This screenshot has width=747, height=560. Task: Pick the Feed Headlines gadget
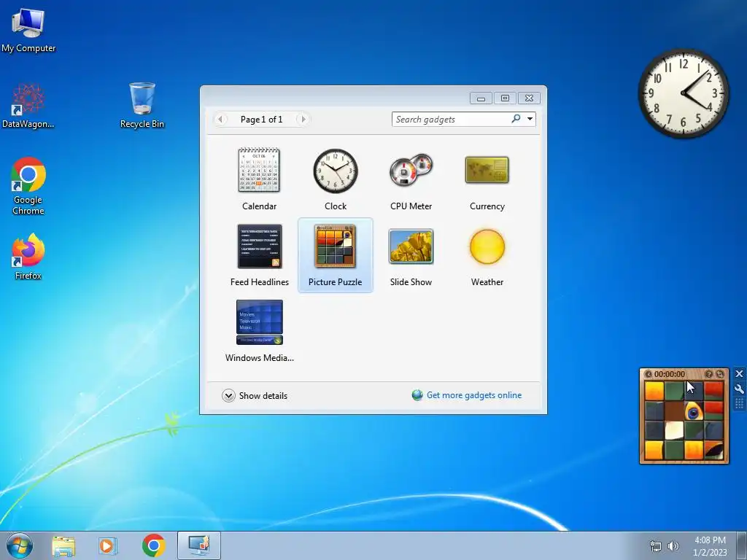pyautogui.click(x=259, y=255)
